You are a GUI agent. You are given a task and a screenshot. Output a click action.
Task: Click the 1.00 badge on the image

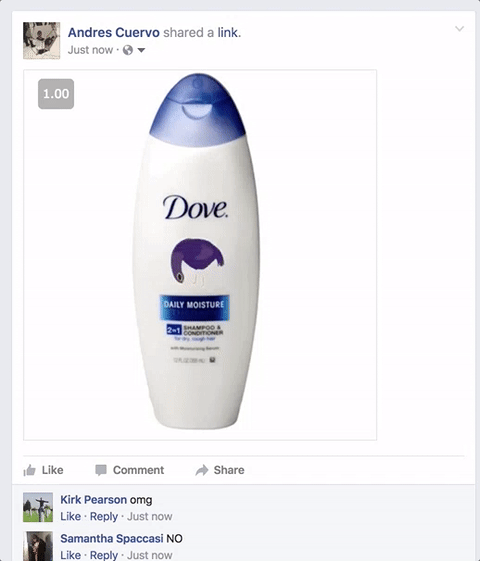tap(56, 94)
